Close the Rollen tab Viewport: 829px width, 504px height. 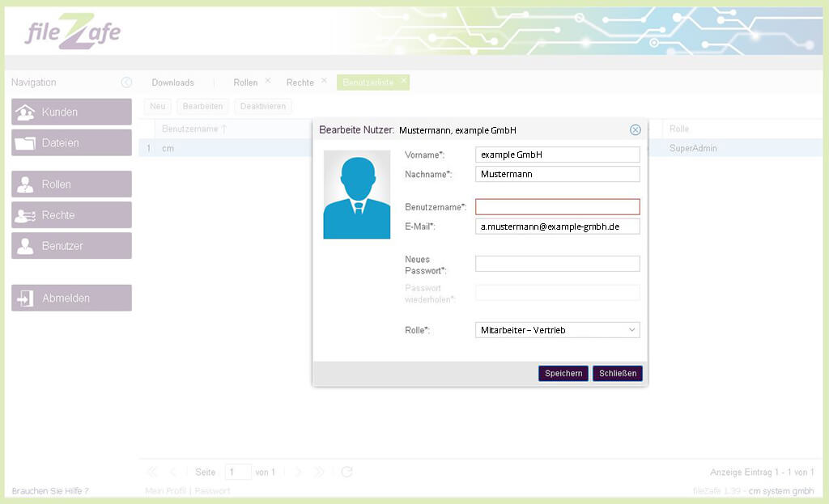[x=268, y=80]
